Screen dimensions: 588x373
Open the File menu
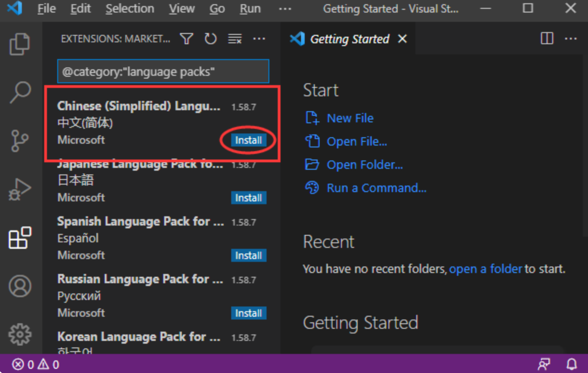(x=47, y=9)
